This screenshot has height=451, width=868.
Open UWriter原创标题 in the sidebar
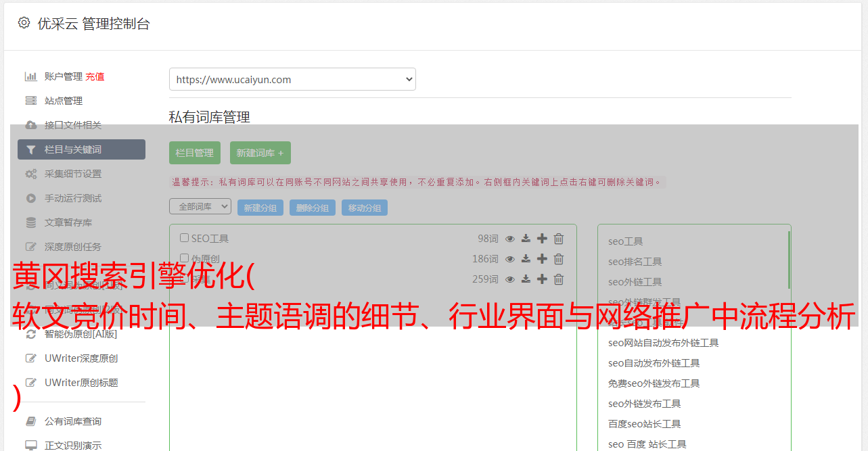click(x=81, y=383)
